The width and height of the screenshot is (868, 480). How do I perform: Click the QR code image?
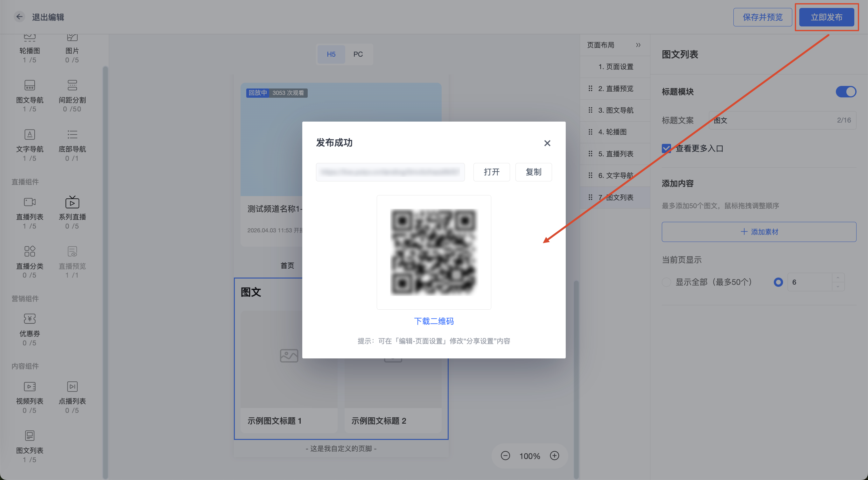(434, 252)
